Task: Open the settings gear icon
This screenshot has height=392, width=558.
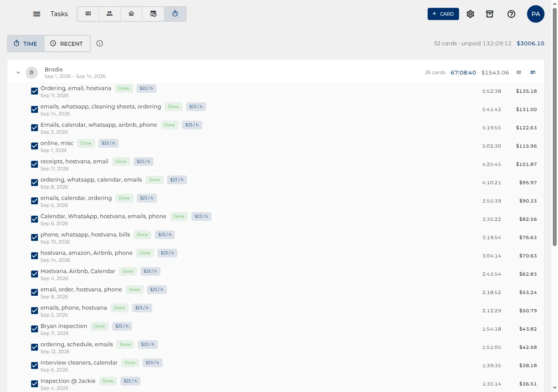Action: [x=470, y=14]
